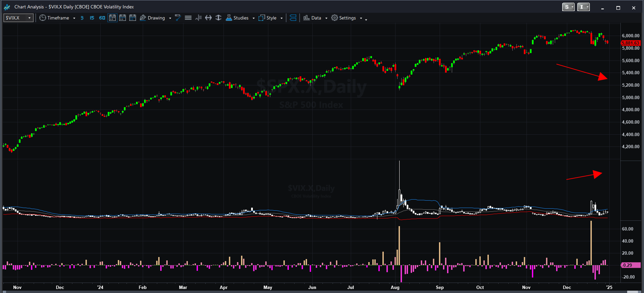Expand the Style dropdown arrow
The image size is (644, 293).
click(x=282, y=18)
